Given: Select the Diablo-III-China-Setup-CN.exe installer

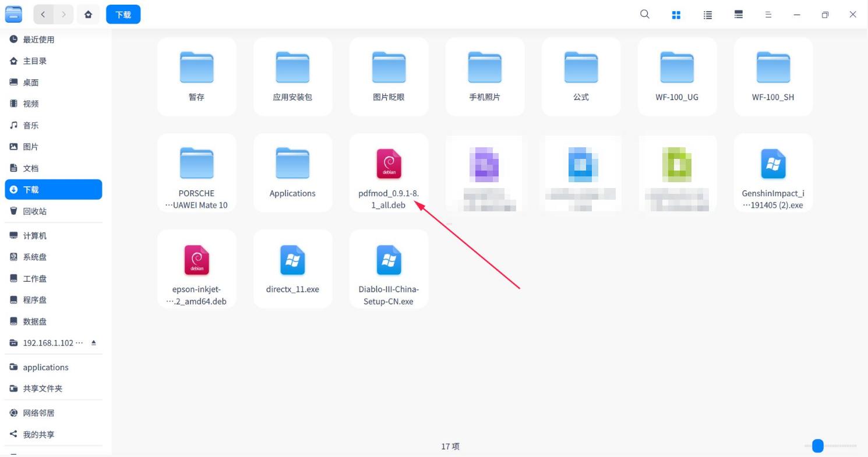Looking at the screenshot, I should [x=389, y=268].
